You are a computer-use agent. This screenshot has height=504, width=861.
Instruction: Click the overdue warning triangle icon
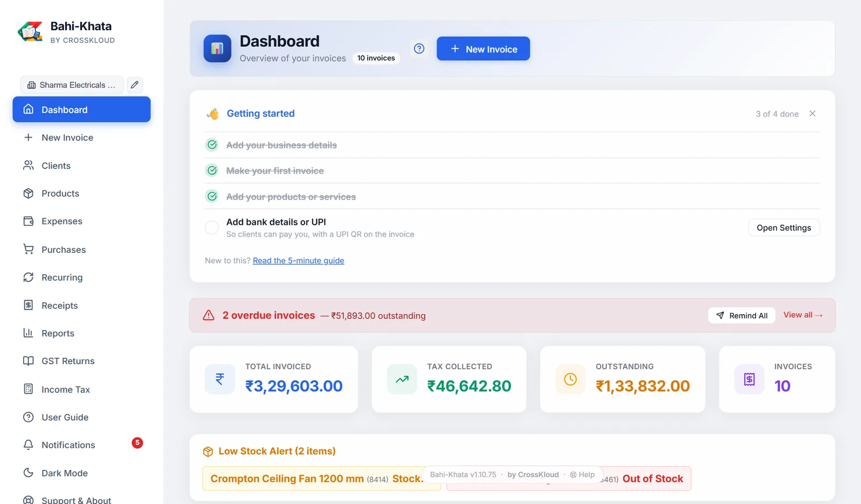[x=209, y=315]
